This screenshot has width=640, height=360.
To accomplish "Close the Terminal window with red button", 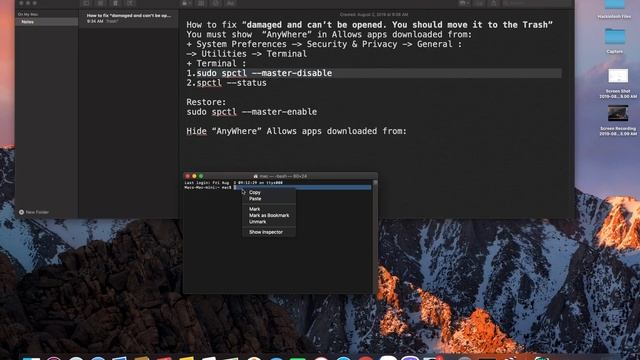I will (x=188, y=176).
